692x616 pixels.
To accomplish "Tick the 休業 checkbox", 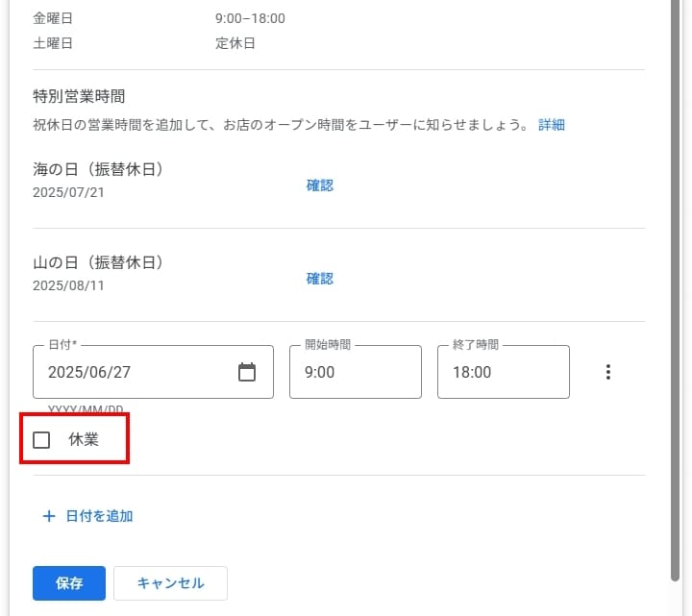I will coord(41,440).
